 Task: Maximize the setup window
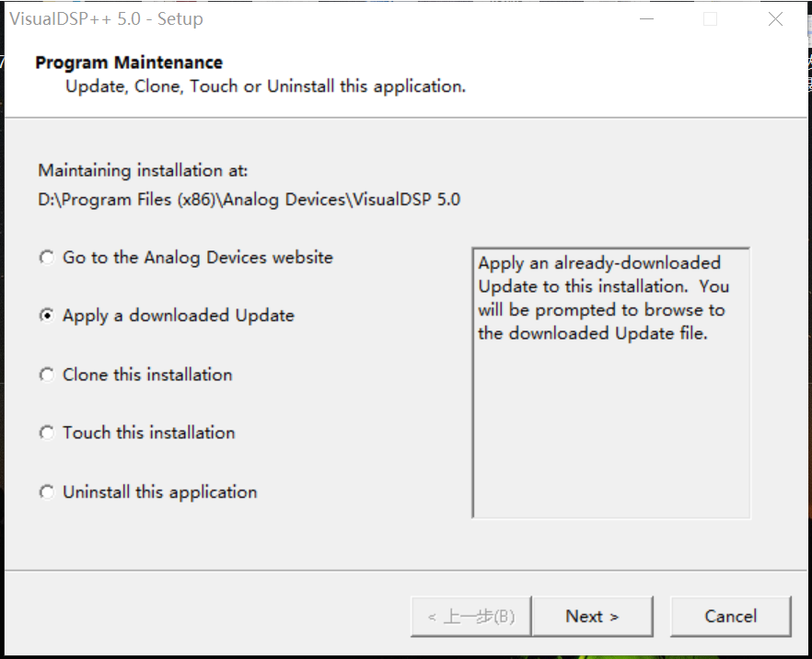click(710, 18)
